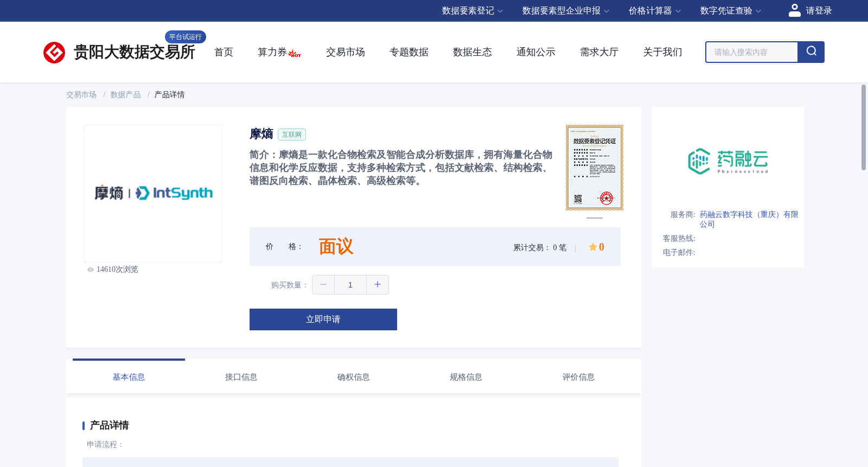
Task: Click the 平台试运行 badge
Action: (x=186, y=37)
